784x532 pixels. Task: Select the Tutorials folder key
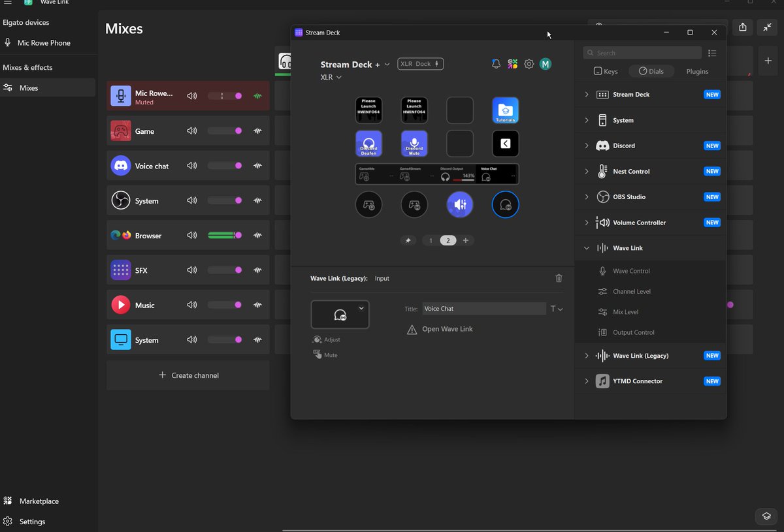coord(506,110)
